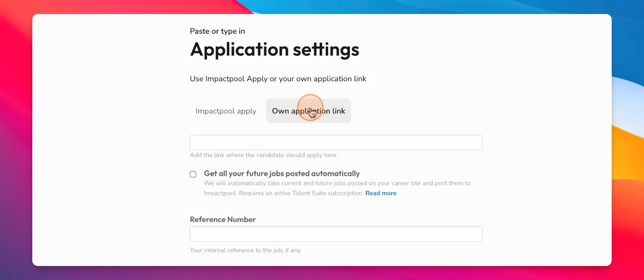Click the word 'settings' in the page heading

coord(326,50)
